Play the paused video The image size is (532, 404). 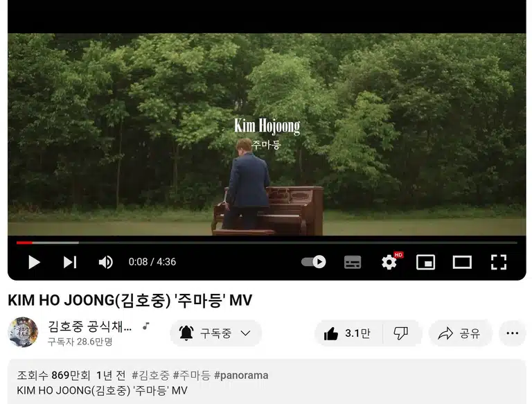pyautogui.click(x=34, y=262)
